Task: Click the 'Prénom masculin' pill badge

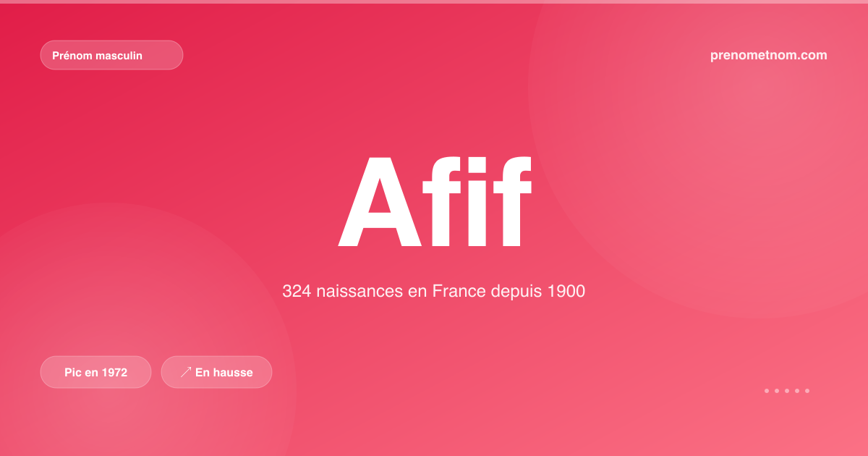Action: [x=111, y=55]
